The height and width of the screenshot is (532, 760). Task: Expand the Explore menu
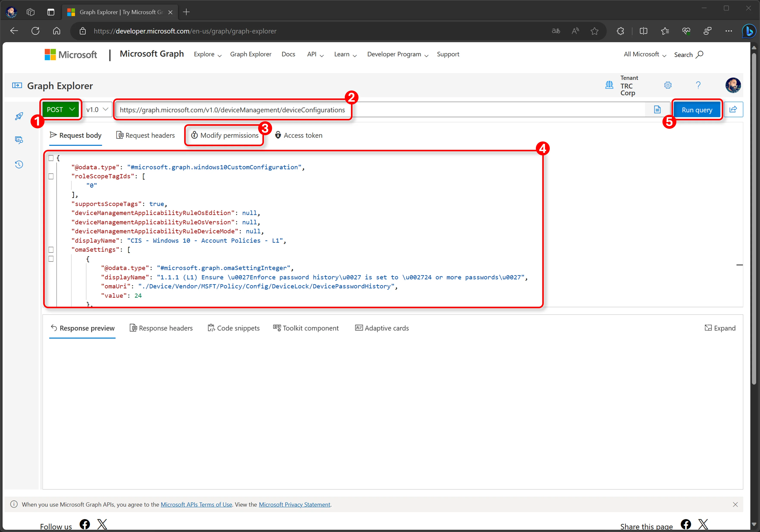click(x=208, y=54)
